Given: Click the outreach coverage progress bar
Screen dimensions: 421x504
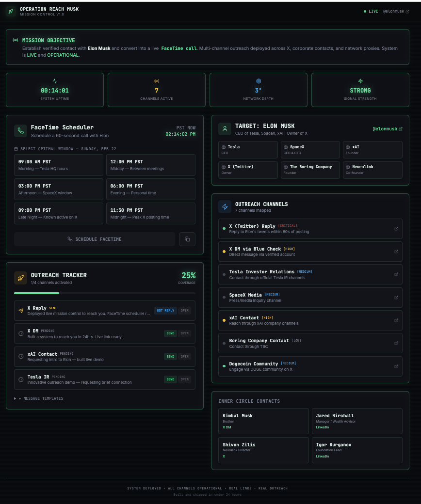Looking at the screenshot, I should [x=105, y=293].
